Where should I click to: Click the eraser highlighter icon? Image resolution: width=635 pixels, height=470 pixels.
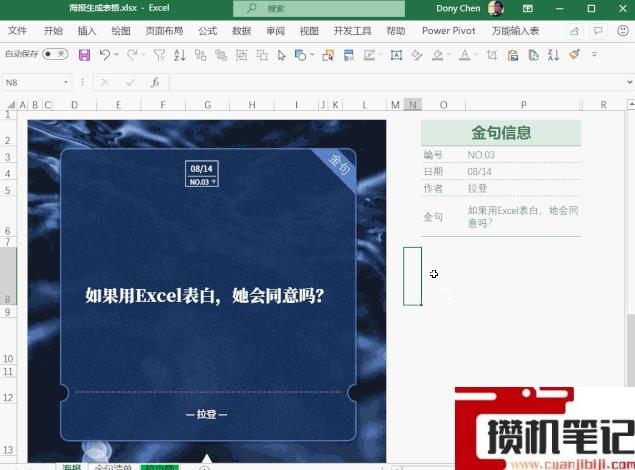(x=417, y=55)
